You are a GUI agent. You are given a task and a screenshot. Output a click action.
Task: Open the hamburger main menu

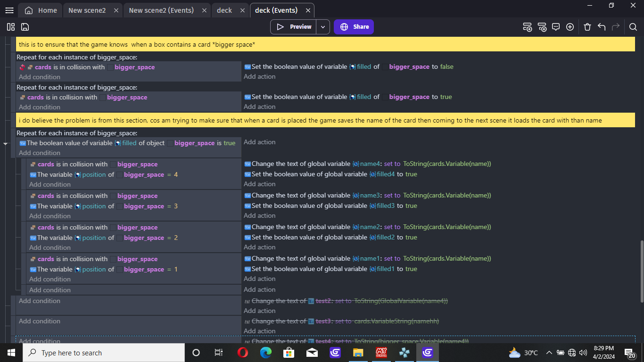(9, 10)
